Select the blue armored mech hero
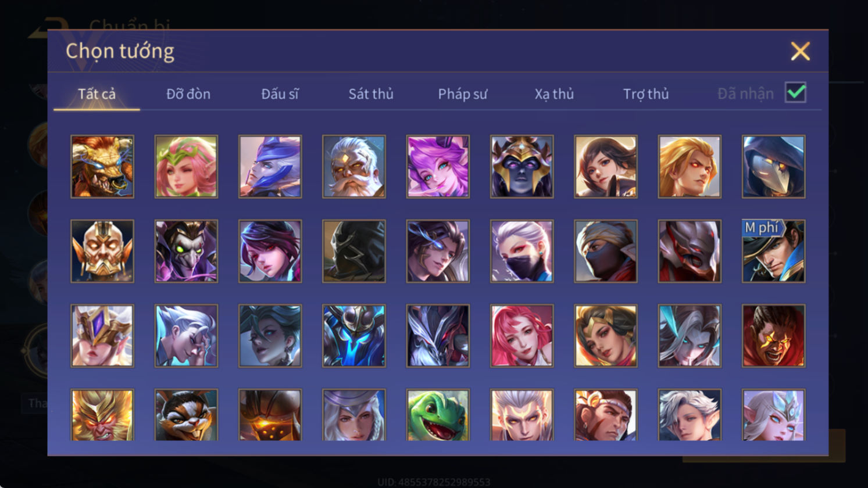 (354, 336)
